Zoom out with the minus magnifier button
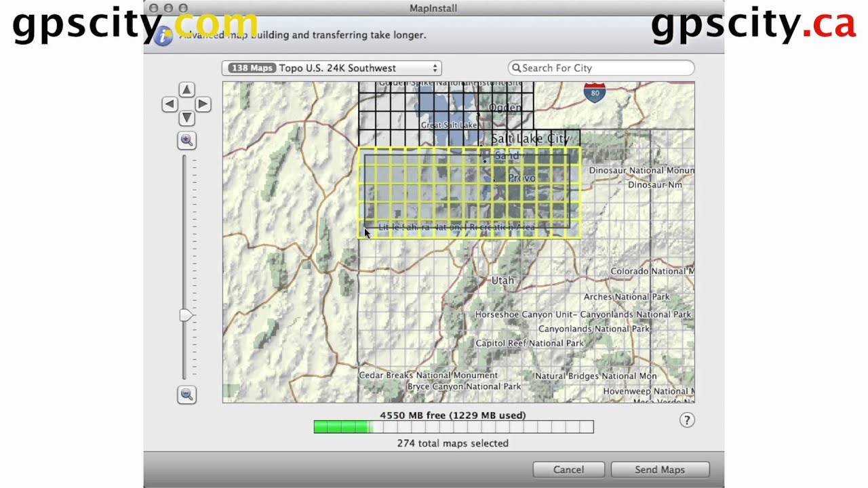This screenshot has height=488, width=868. 186,394
